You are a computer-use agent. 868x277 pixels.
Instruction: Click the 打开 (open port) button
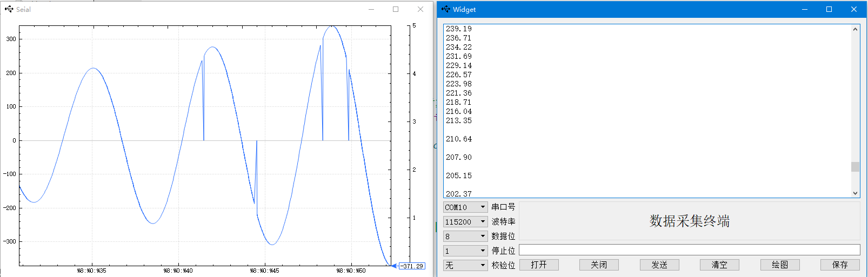coord(539,265)
